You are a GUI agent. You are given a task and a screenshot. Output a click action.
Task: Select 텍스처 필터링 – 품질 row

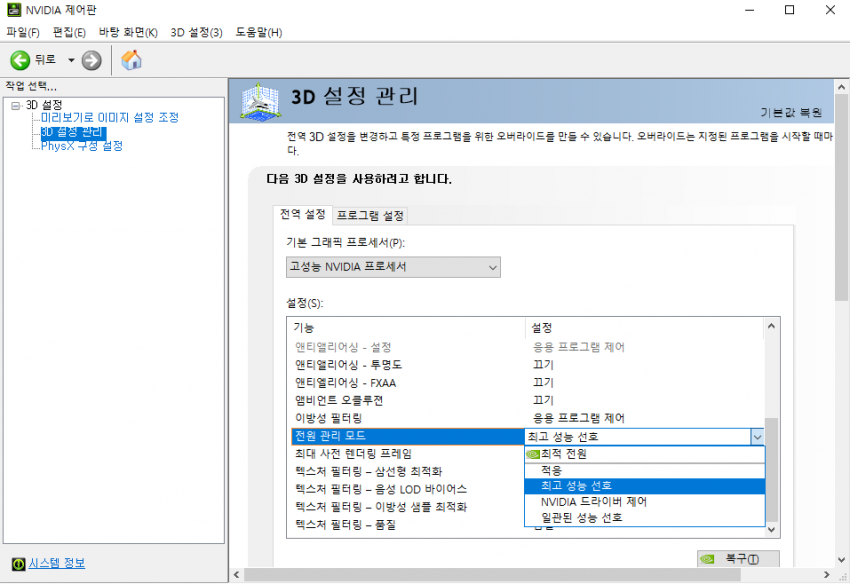(408, 525)
